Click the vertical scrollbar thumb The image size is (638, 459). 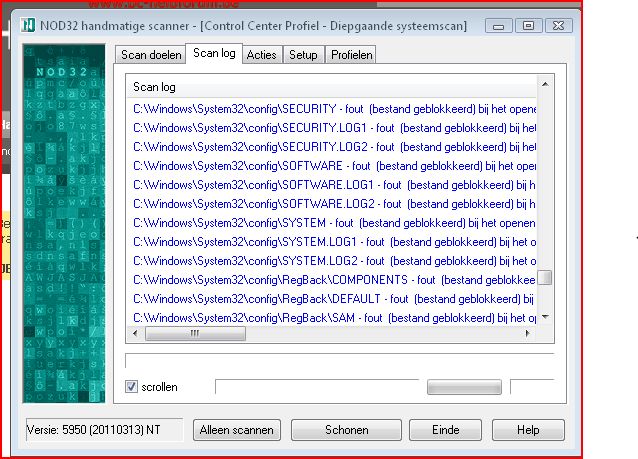pos(545,278)
